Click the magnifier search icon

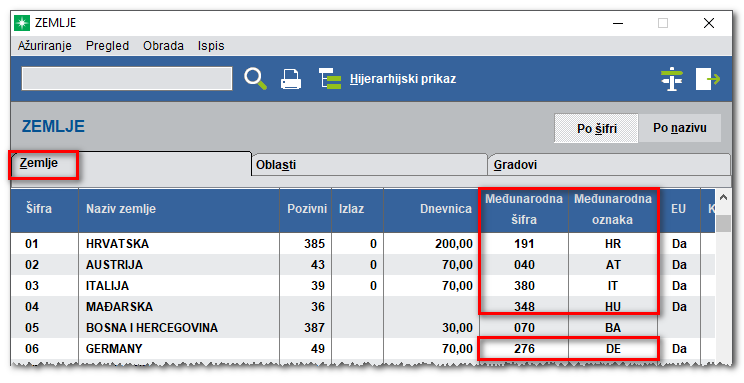[255, 78]
